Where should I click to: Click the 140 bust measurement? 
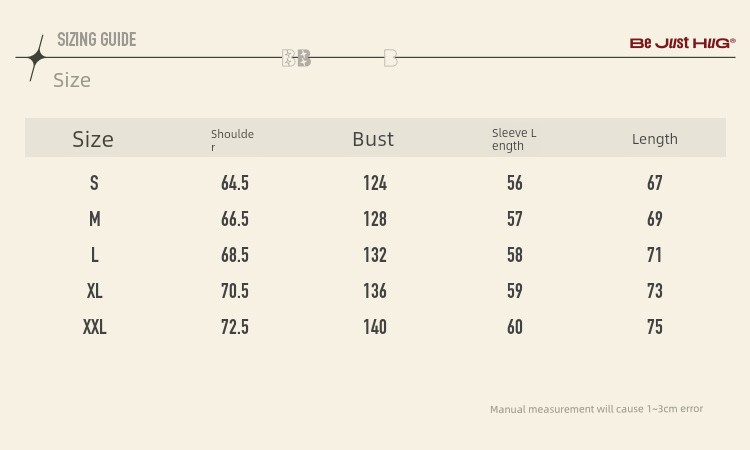375,327
